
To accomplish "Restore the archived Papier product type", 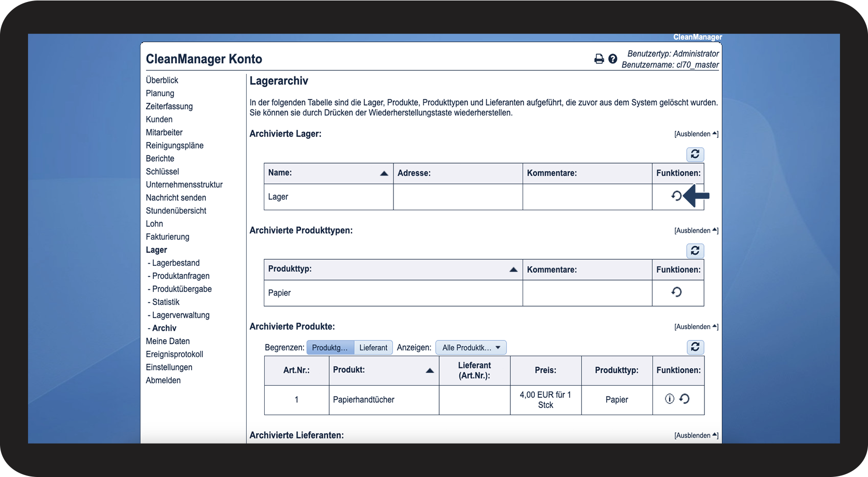I will click(676, 292).
